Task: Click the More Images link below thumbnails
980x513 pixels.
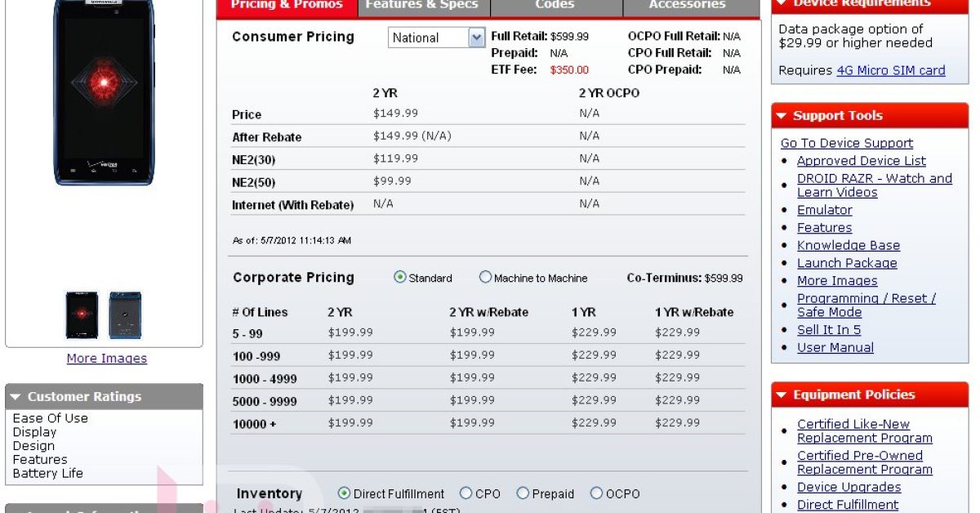Action: (107, 359)
